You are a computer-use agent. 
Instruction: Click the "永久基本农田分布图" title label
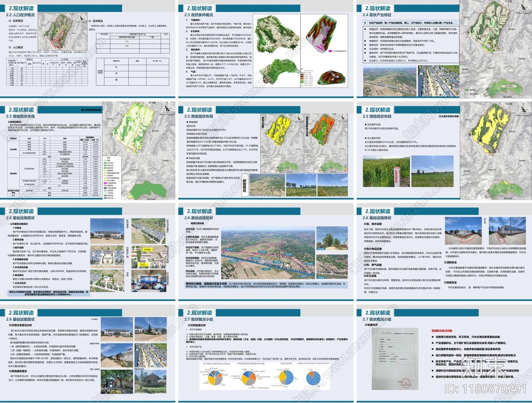click(x=449, y=116)
